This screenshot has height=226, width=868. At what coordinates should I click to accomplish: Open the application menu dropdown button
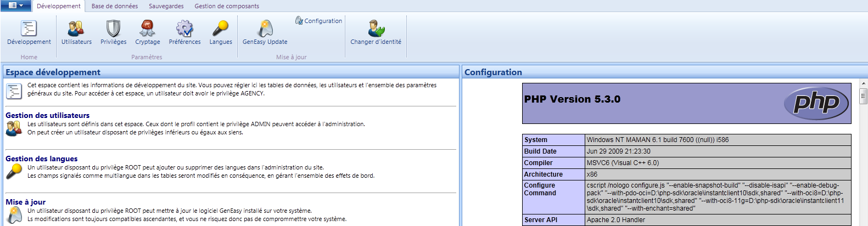[x=15, y=5]
